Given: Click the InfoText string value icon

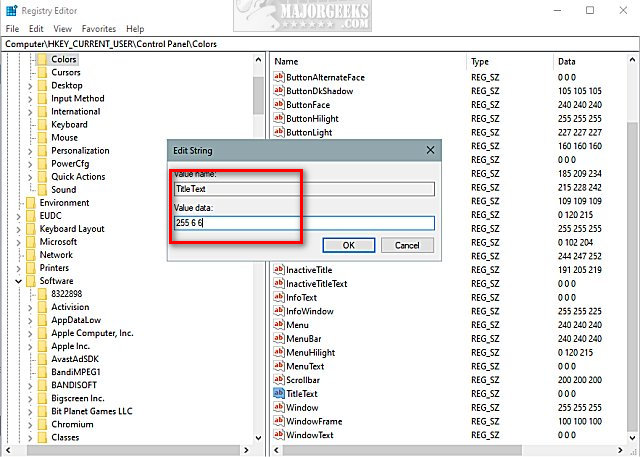Looking at the screenshot, I should (279, 297).
